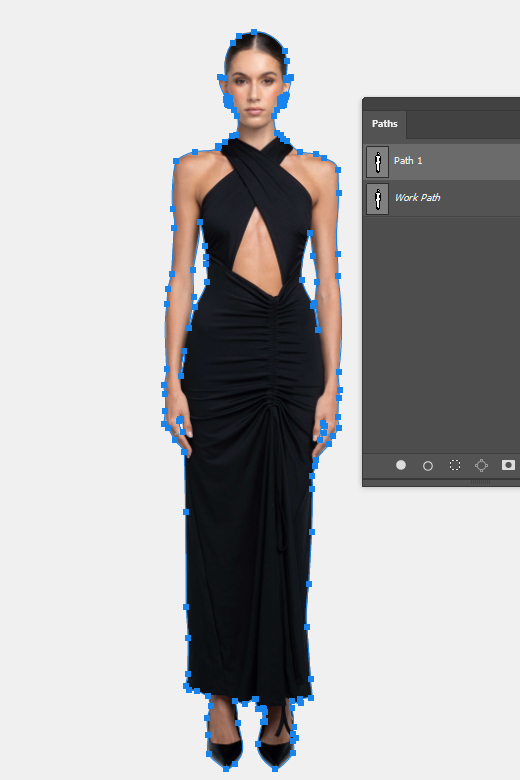Add a mask from the Paths panel
This screenshot has width=520, height=780.
508,465
